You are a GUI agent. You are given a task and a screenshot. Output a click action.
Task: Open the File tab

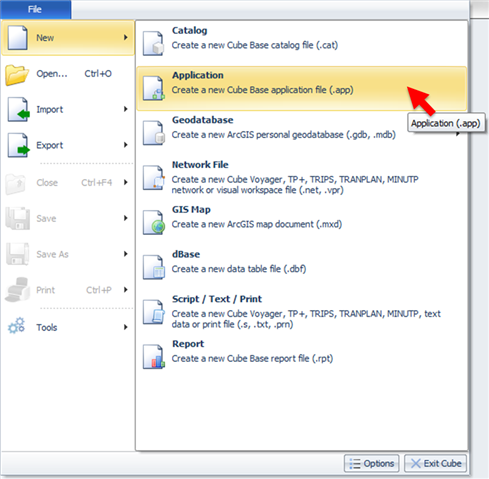35,9
